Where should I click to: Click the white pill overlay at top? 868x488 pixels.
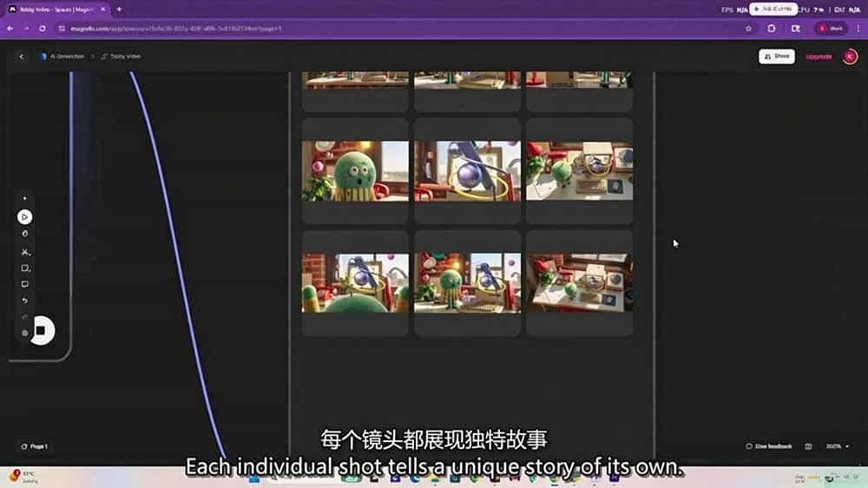773,9
